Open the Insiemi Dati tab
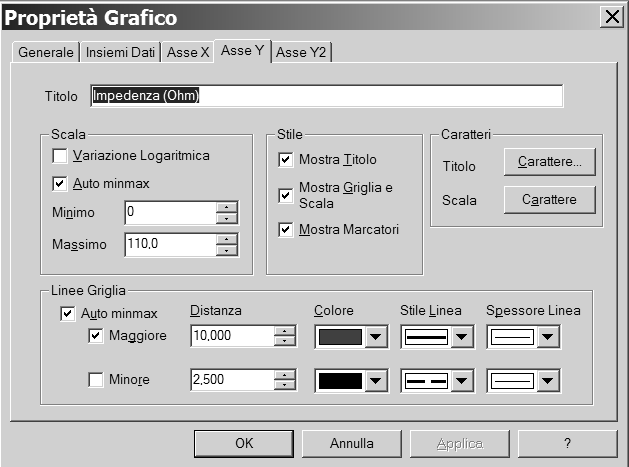Viewport: 629px width, 467px height. point(120,52)
